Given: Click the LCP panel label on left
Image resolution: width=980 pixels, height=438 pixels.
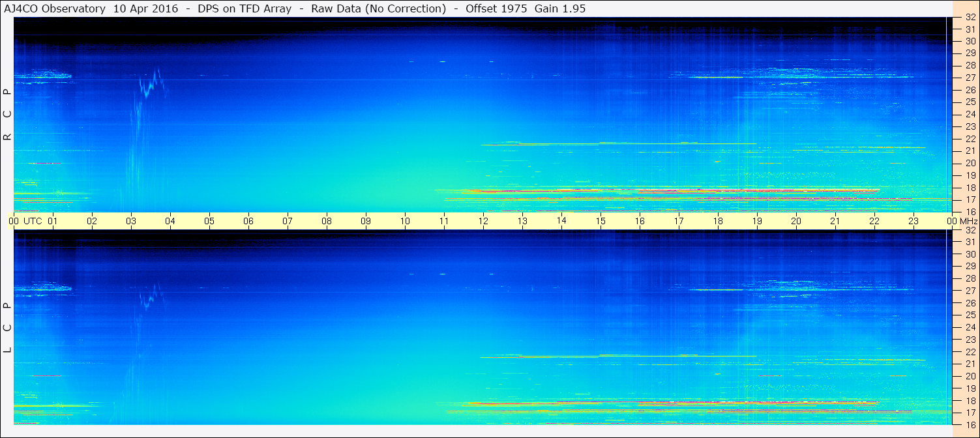Looking at the screenshot, I should click(x=7, y=328).
